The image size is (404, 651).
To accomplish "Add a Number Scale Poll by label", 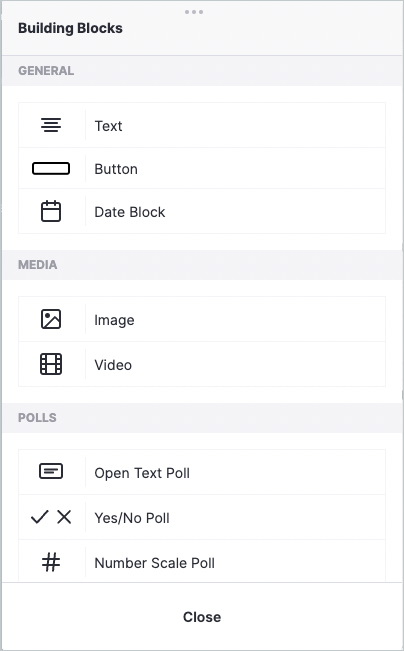I will click(154, 563).
